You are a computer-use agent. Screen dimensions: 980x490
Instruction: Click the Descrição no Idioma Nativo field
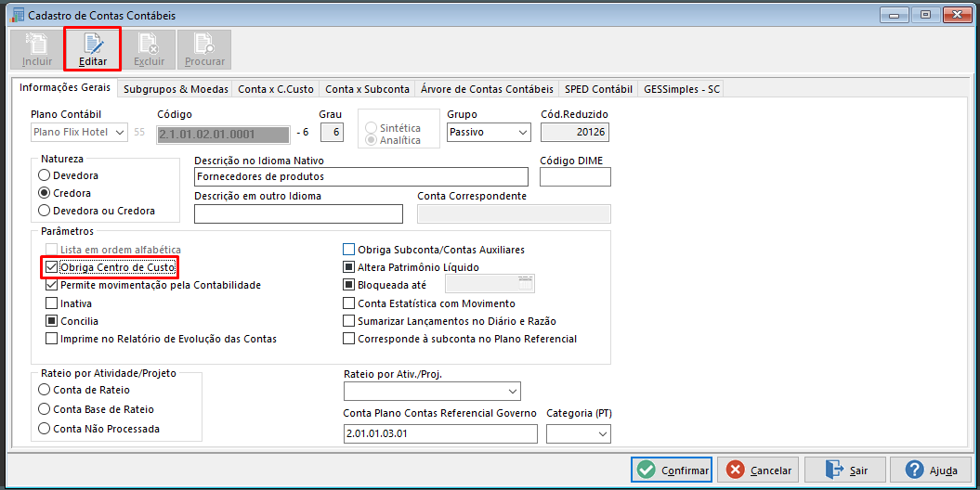[x=361, y=176]
